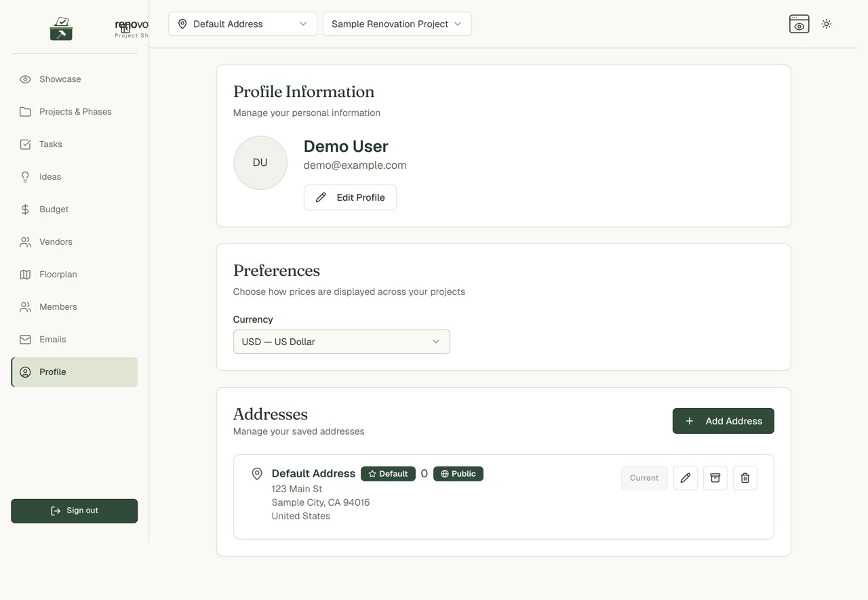
Task: Select the Profile sidebar item
Action: pyautogui.click(x=74, y=372)
